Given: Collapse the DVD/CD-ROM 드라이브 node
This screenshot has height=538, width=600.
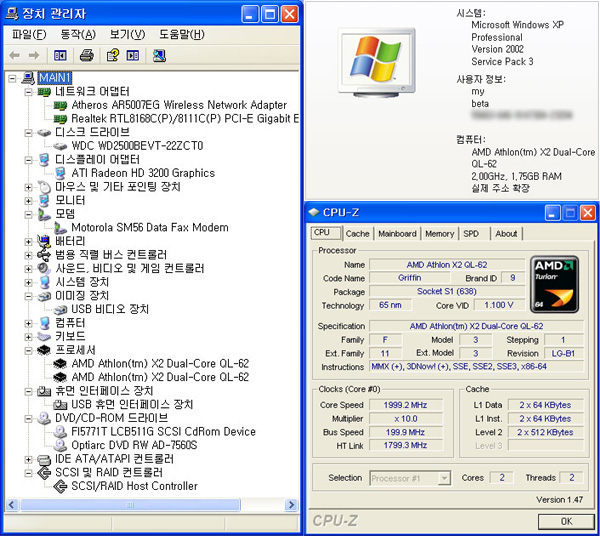Looking at the screenshot, I should click(x=28, y=418).
